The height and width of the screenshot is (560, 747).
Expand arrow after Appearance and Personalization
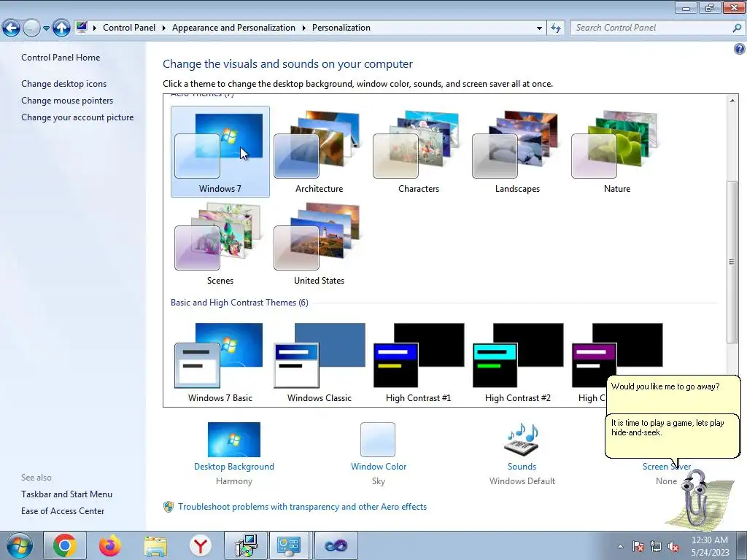(303, 28)
